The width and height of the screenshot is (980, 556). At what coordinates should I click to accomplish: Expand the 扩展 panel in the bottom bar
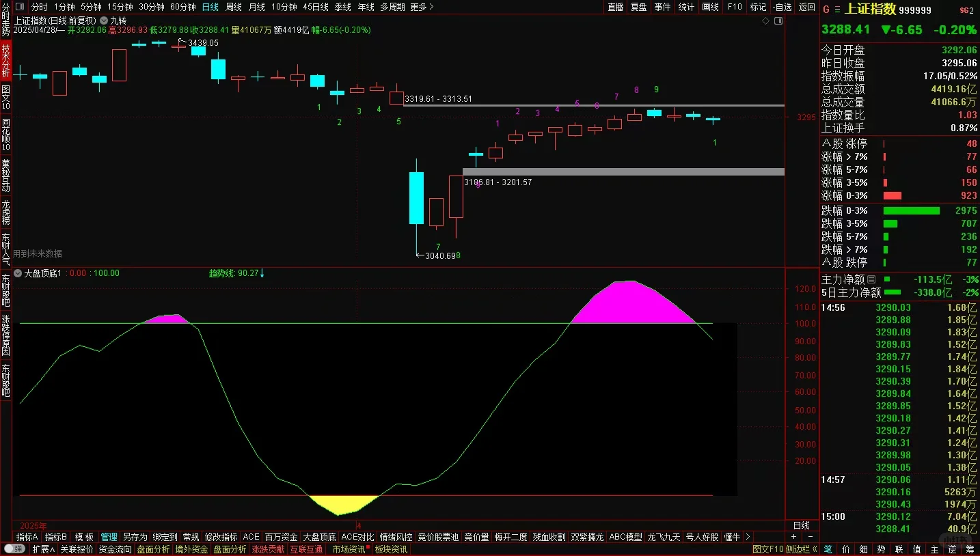tap(43, 549)
